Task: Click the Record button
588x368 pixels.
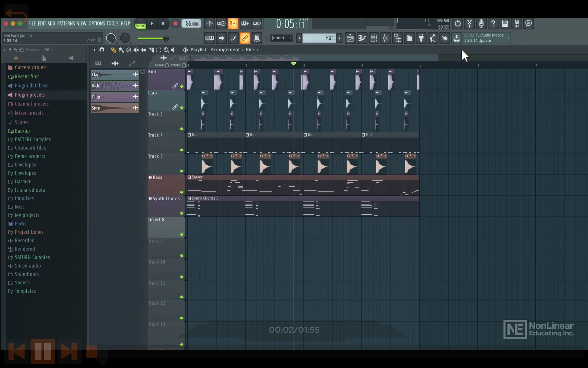Action: pos(175,24)
